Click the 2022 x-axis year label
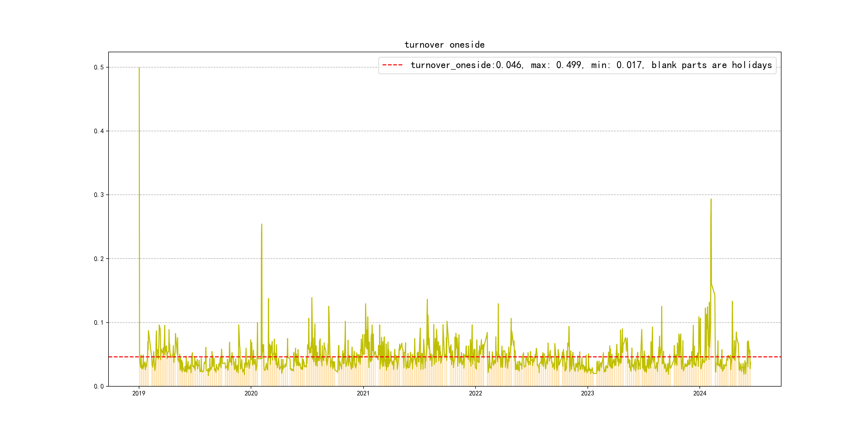The image size is (868, 434). tap(476, 393)
